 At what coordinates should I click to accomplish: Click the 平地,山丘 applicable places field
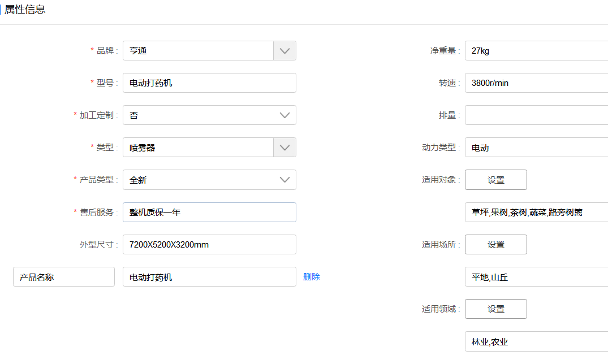pos(536,277)
